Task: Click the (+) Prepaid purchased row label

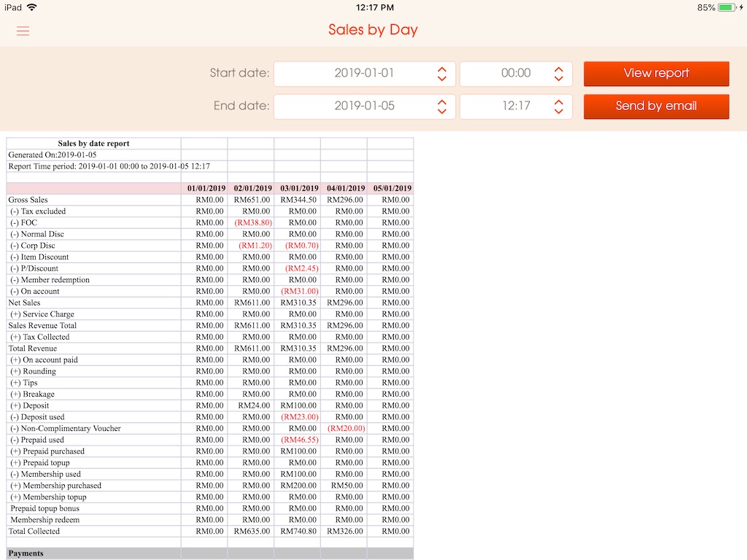Action: point(47,451)
